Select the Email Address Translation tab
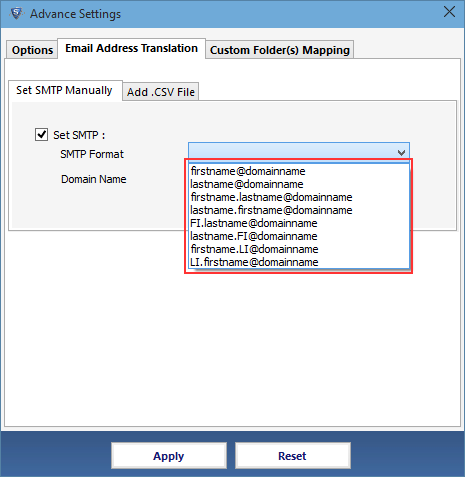This screenshot has height=477, width=465. 131,48
